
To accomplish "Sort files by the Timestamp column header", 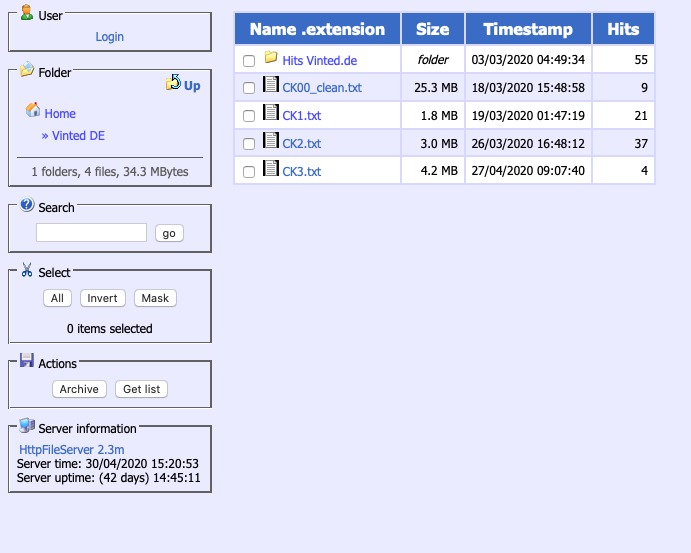I will click(528, 29).
